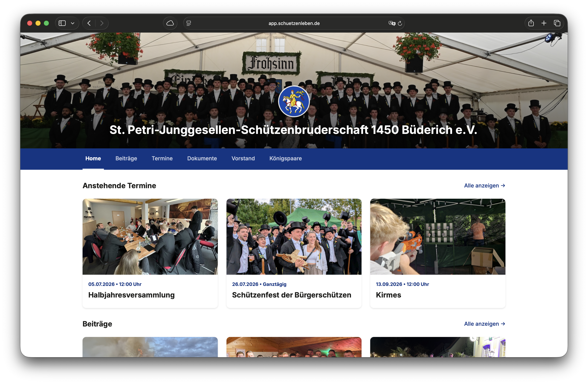The height and width of the screenshot is (384, 588).
Task: Open the page reader menu icon
Action: (189, 23)
